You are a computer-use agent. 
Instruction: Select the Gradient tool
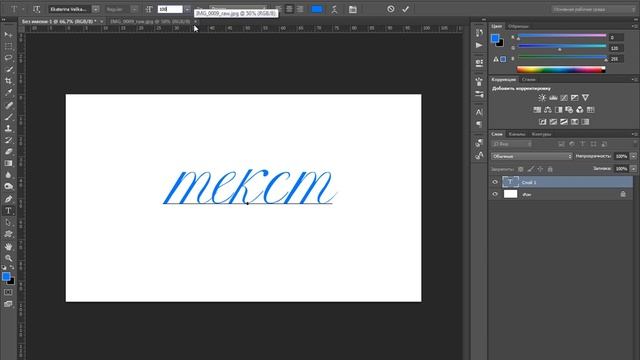(8, 163)
